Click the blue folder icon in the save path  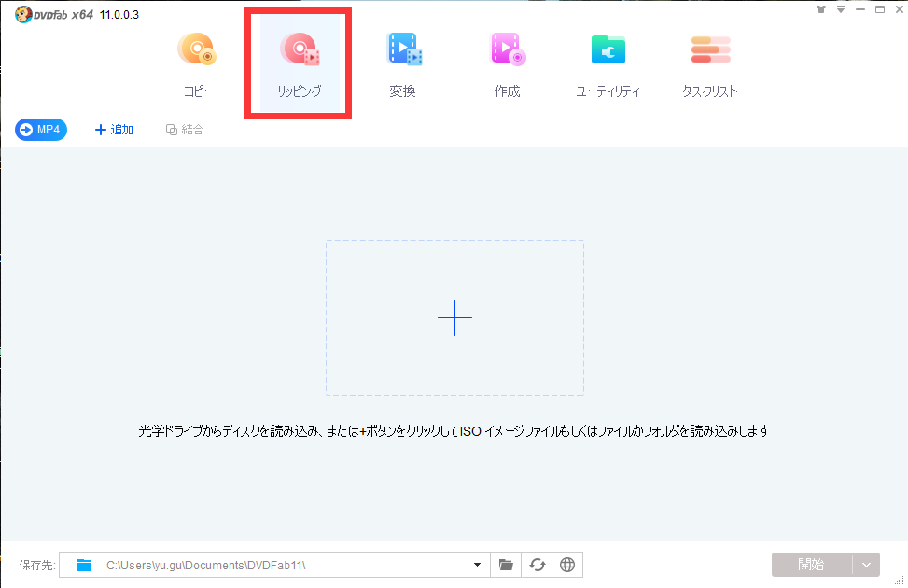83,565
